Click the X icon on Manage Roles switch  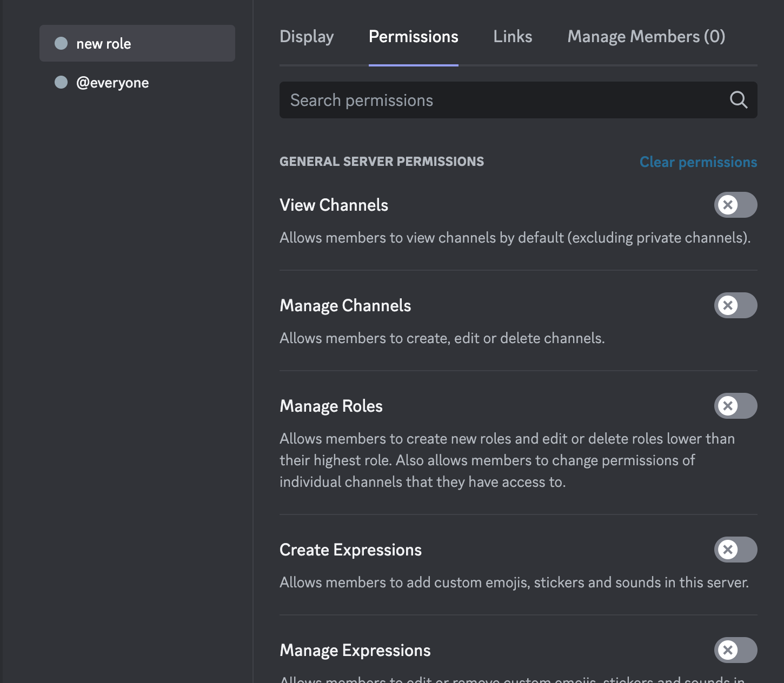click(728, 406)
